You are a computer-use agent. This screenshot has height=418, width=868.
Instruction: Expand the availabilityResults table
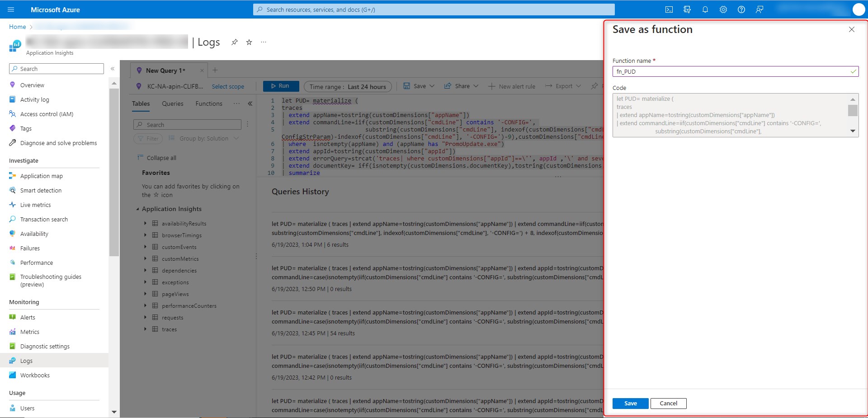[145, 223]
